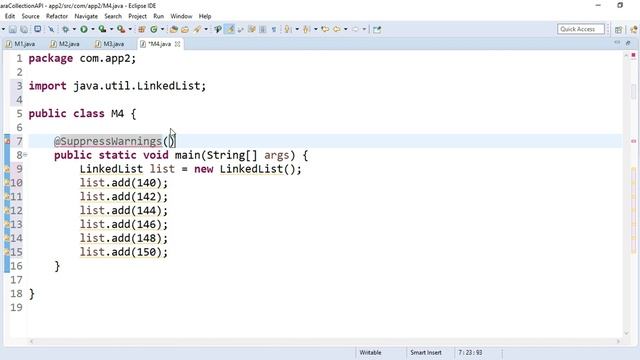Collapse the main method fold marker
The image size is (640, 360).
25,155
